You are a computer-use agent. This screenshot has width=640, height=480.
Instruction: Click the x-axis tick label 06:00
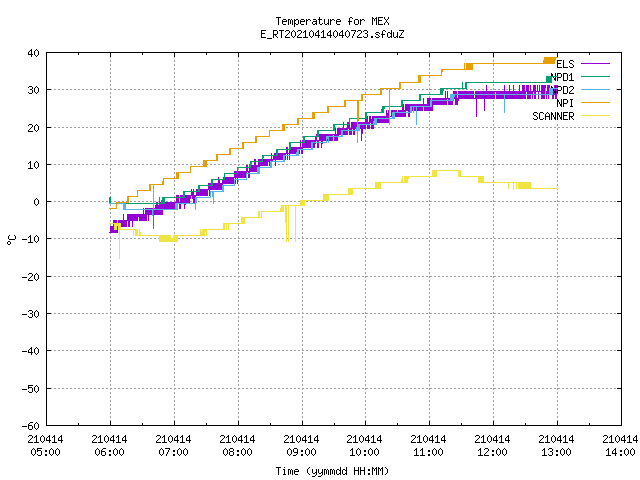(x=109, y=452)
